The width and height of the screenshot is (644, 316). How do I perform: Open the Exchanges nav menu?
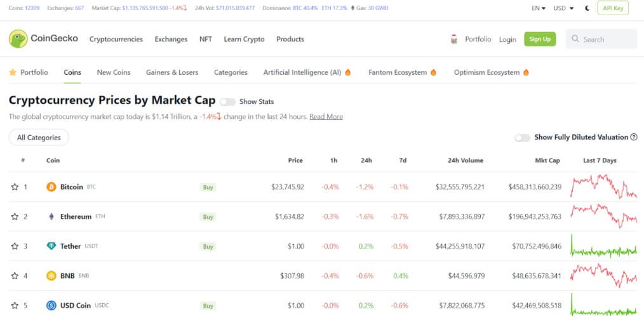click(171, 39)
